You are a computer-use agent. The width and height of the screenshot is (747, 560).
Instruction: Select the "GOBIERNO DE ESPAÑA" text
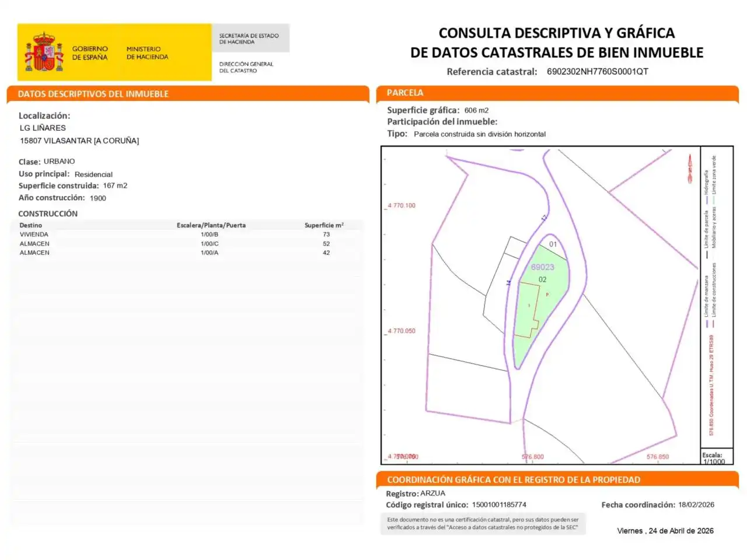click(90, 53)
